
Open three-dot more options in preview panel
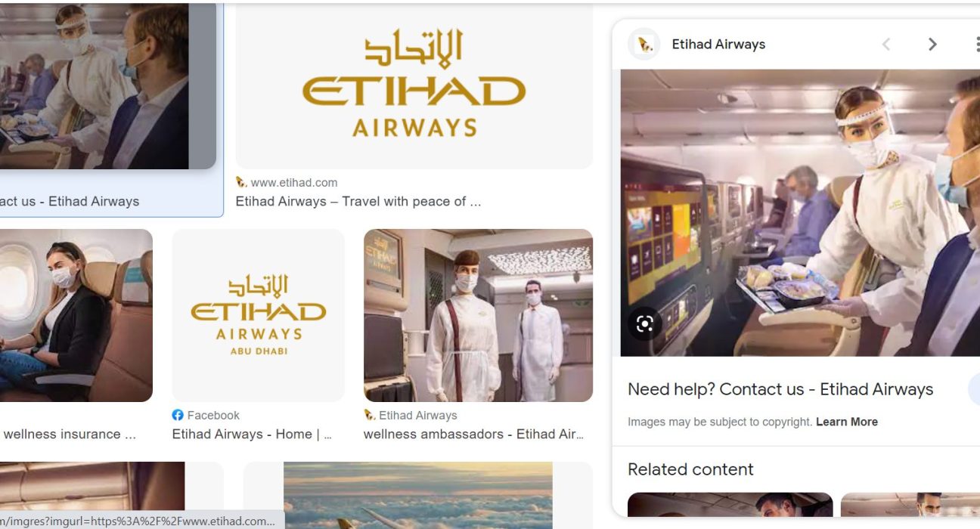[x=977, y=45]
